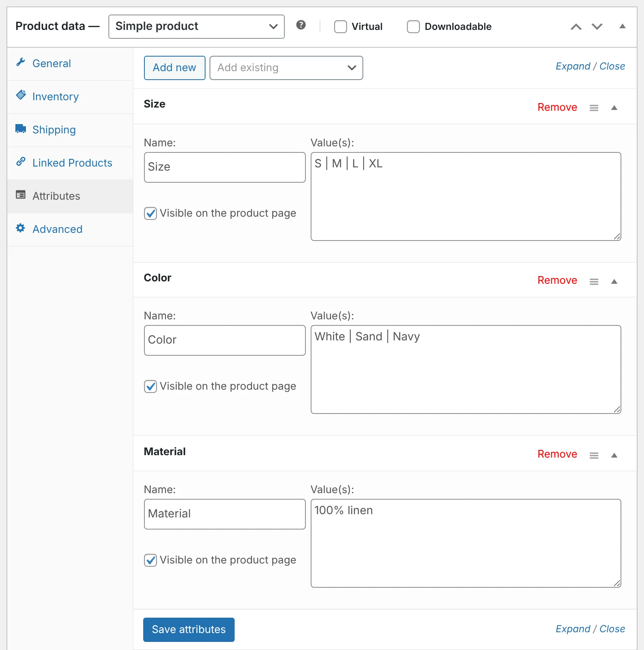644x650 pixels.
Task: Click the top Close link
Action: 612,66
